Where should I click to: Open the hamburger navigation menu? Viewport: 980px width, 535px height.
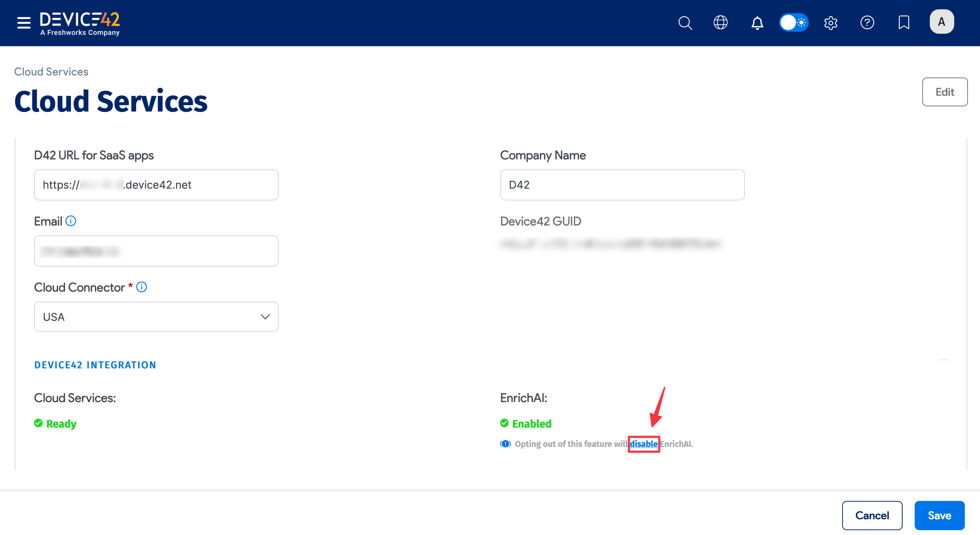(x=24, y=22)
